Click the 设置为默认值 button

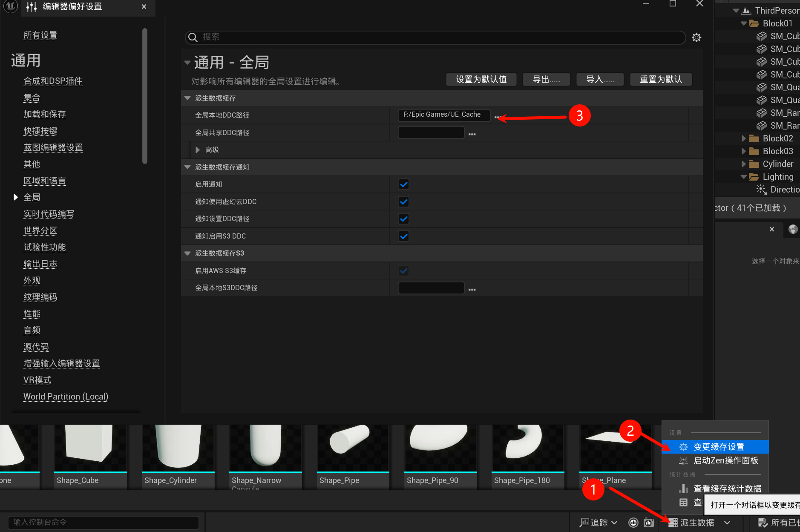[481, 79]
